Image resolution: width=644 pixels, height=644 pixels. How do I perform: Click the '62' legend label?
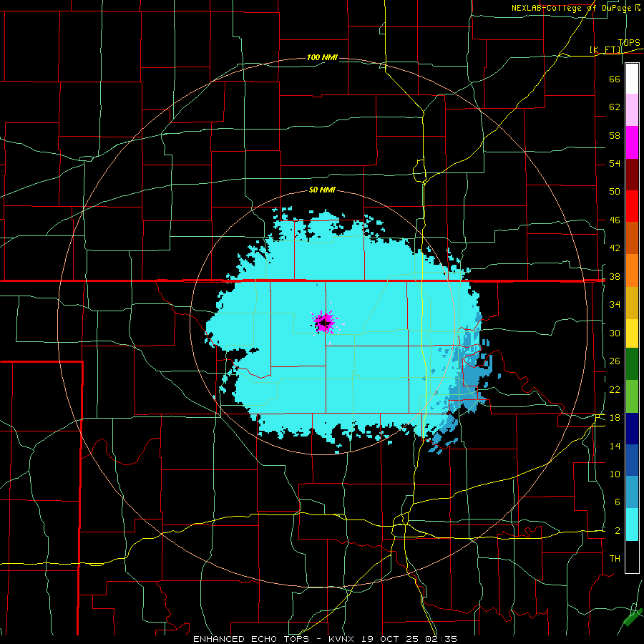click(615, 107)
